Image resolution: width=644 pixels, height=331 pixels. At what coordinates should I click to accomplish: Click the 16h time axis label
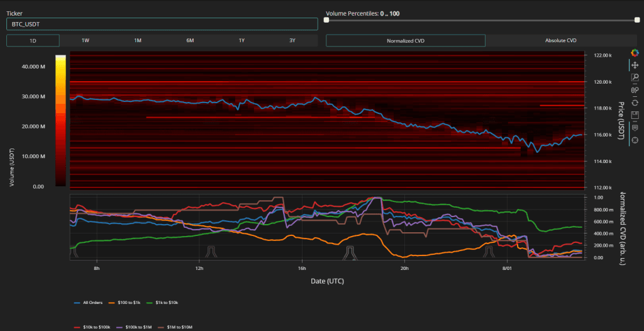[x=303, y=268]
